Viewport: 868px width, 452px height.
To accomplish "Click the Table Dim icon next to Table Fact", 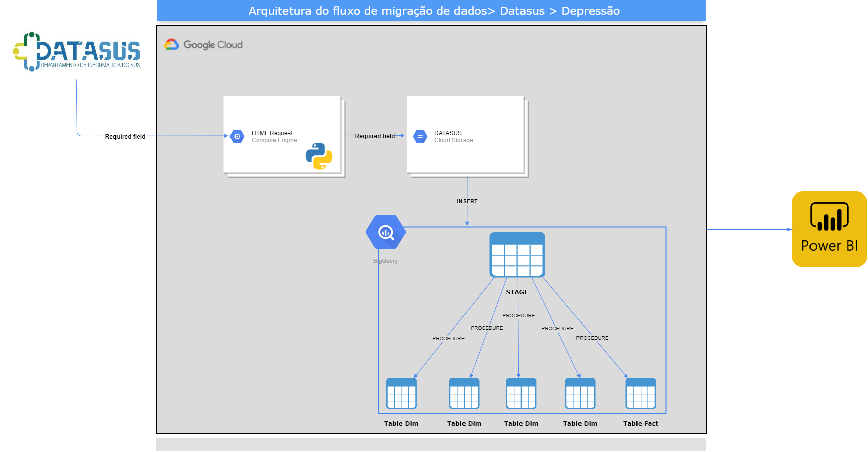I will click(x=580, y=394).
